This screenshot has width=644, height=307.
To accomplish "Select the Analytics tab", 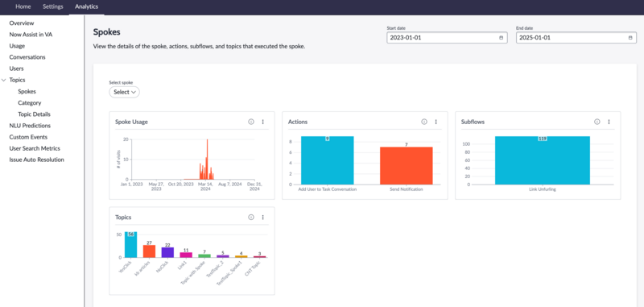I will pos(87,6).
